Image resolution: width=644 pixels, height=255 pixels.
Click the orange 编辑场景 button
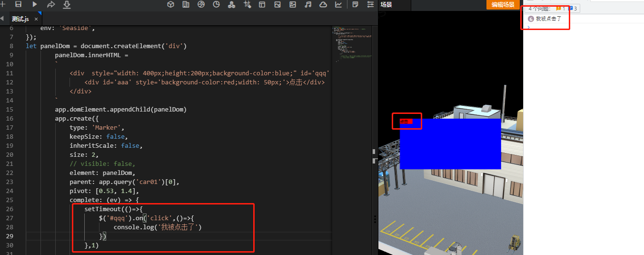(x=503, y=5)
